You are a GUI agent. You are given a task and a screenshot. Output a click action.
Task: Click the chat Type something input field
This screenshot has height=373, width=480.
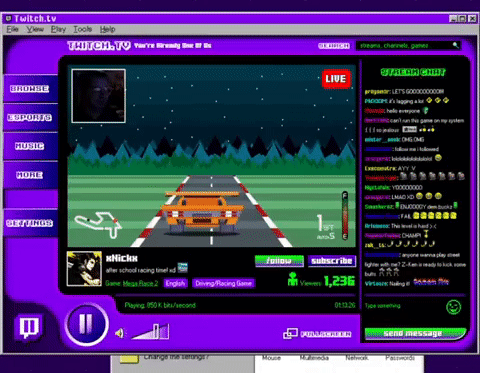403,306
